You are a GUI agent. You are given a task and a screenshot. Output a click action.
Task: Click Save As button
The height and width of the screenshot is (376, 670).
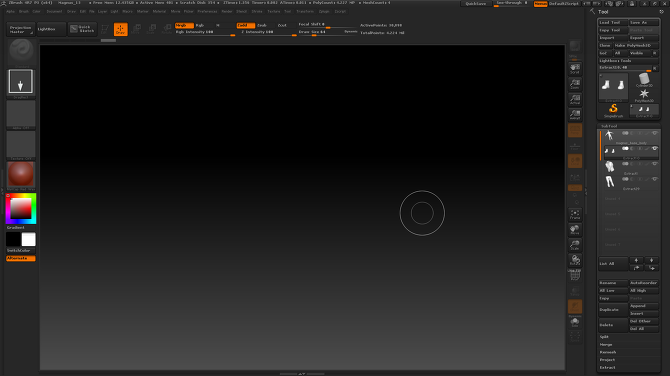pyautogui.click(x=644, y=22)
